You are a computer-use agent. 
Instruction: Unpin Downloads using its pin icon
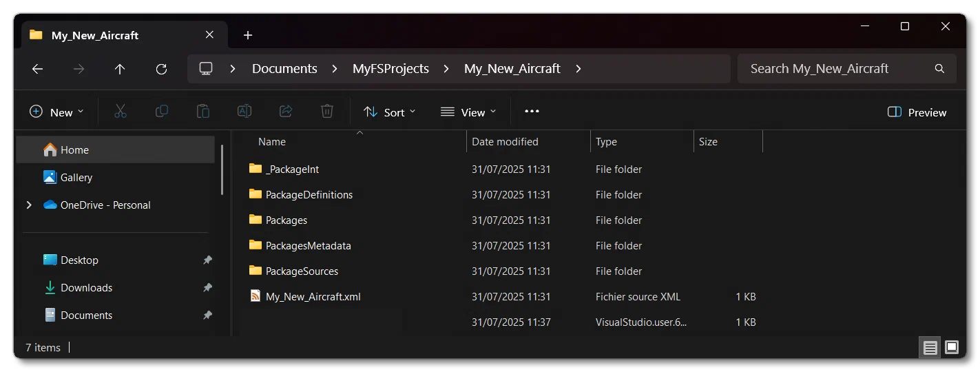207,288
